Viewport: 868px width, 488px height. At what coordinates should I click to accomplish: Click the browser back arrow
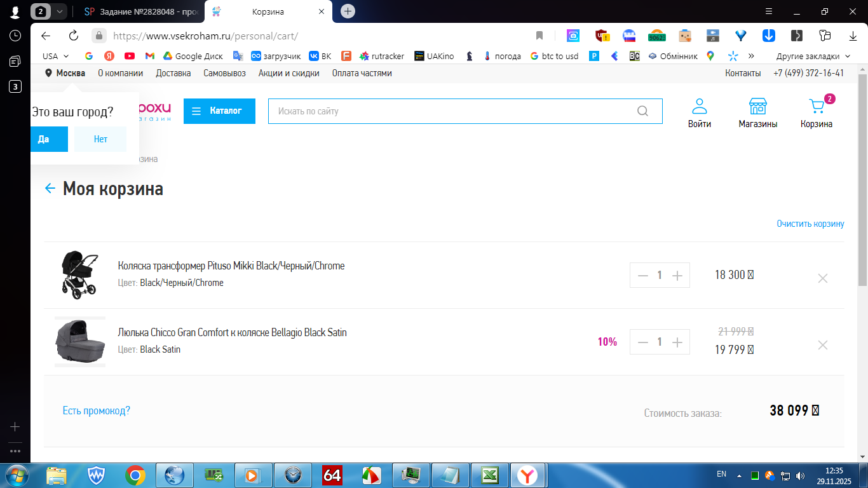point(45,36)
